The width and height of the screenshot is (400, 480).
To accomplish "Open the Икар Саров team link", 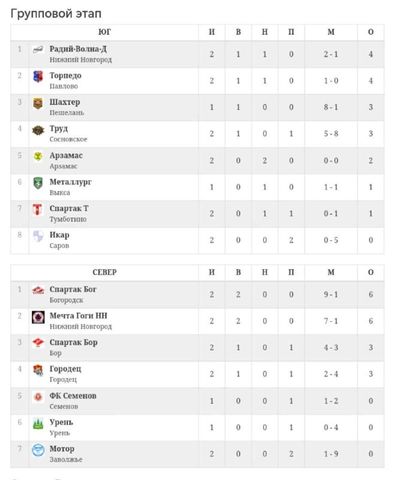I will coord(59,235).
